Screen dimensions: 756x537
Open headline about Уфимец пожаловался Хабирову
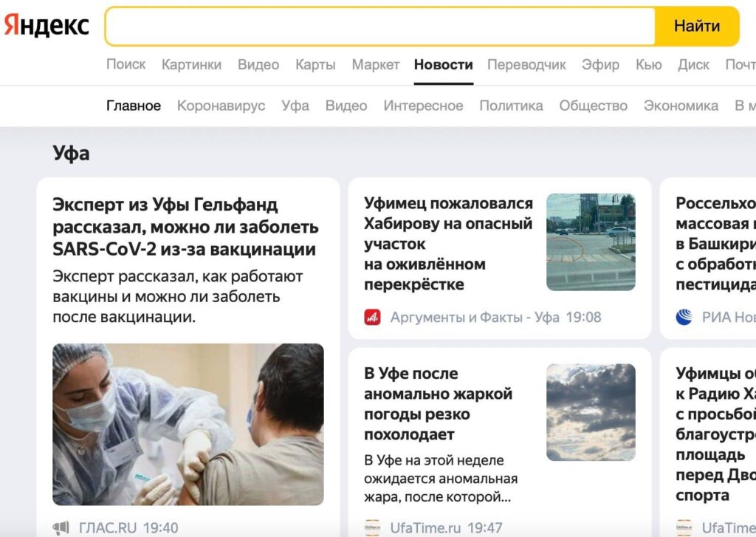448,244
